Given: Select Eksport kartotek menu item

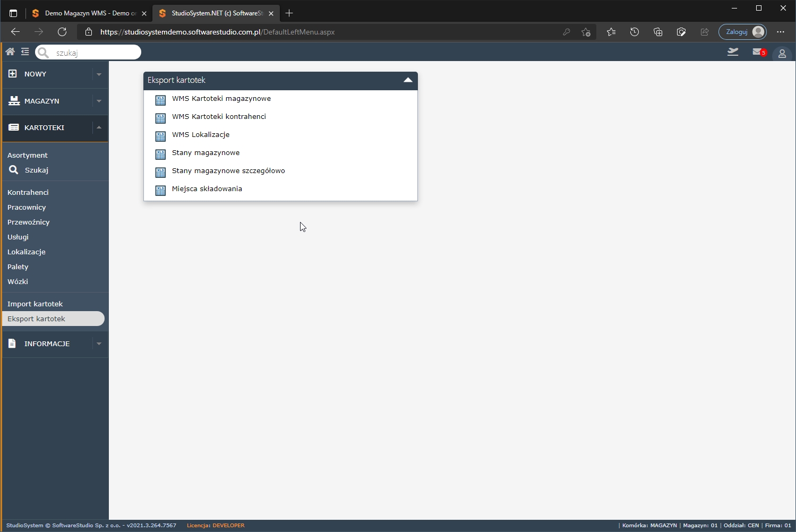Looking at the screenshot, I should coord(53,319).
